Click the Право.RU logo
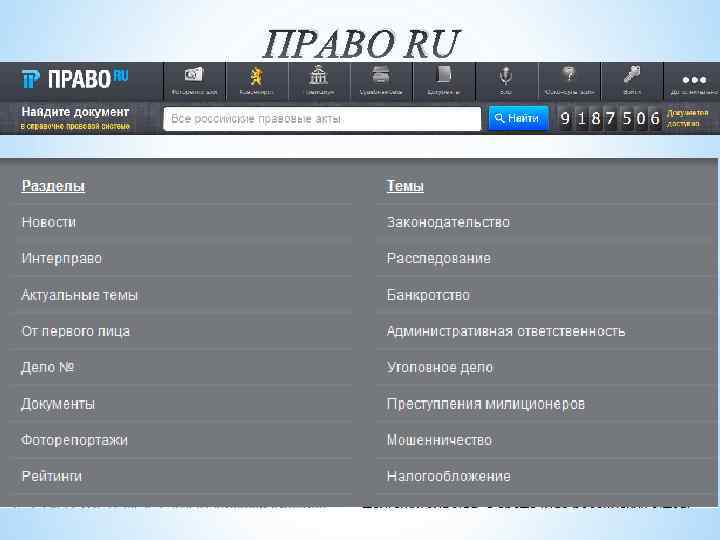720x540 pixels. [75, 79]
